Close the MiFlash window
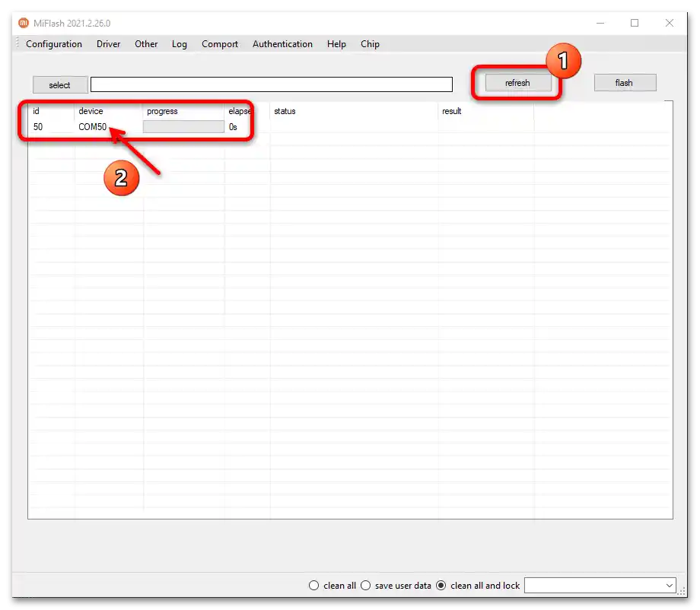 click(x=670, y=24)
